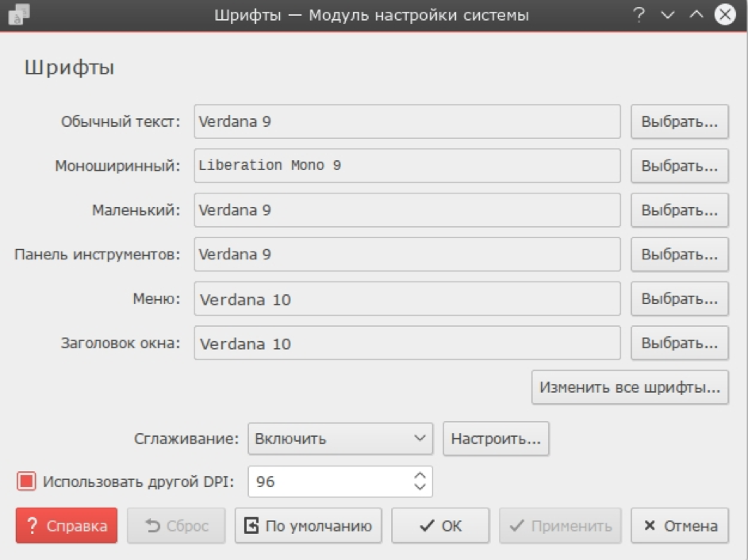Choose font for Панель инструментов

(679, 255)
